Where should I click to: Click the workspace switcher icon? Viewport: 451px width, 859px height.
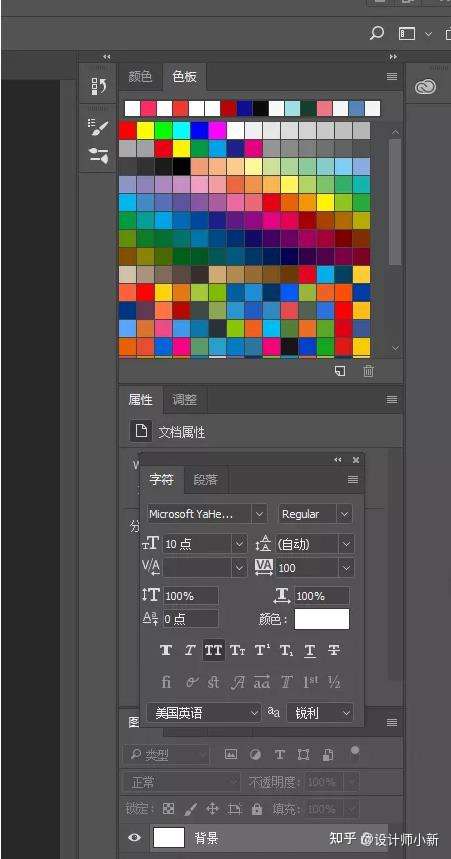[x=407, y=34]
